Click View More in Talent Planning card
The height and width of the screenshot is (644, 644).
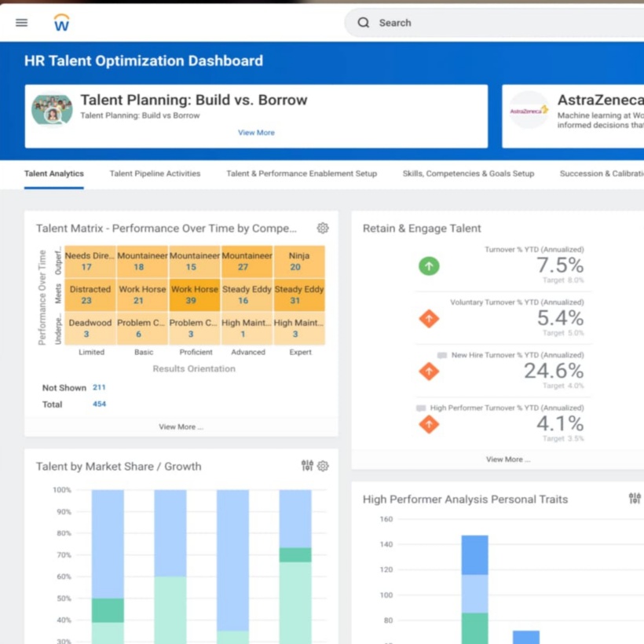coord(256,133)
